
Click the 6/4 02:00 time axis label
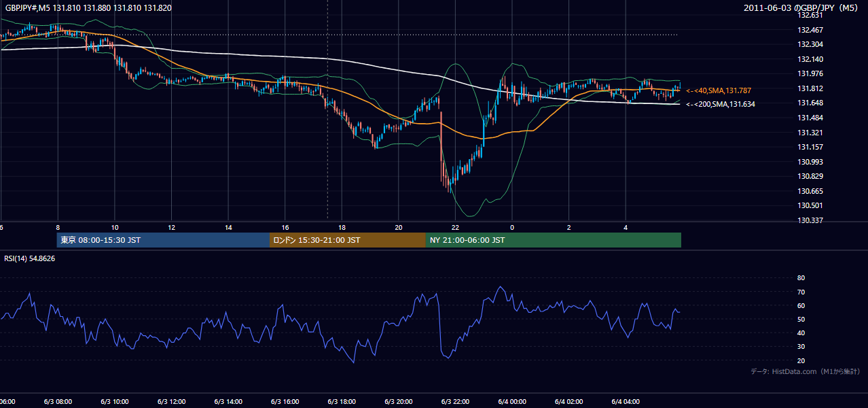568,402
